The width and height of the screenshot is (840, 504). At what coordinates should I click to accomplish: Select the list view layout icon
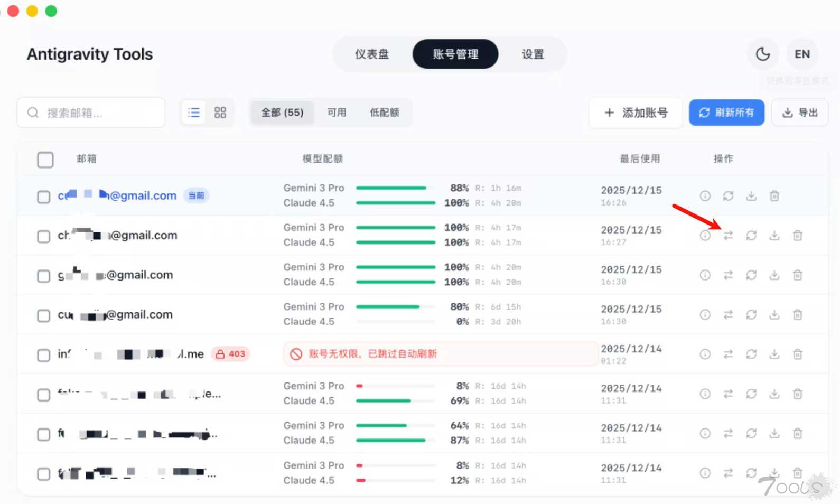(x=194, y=113)
